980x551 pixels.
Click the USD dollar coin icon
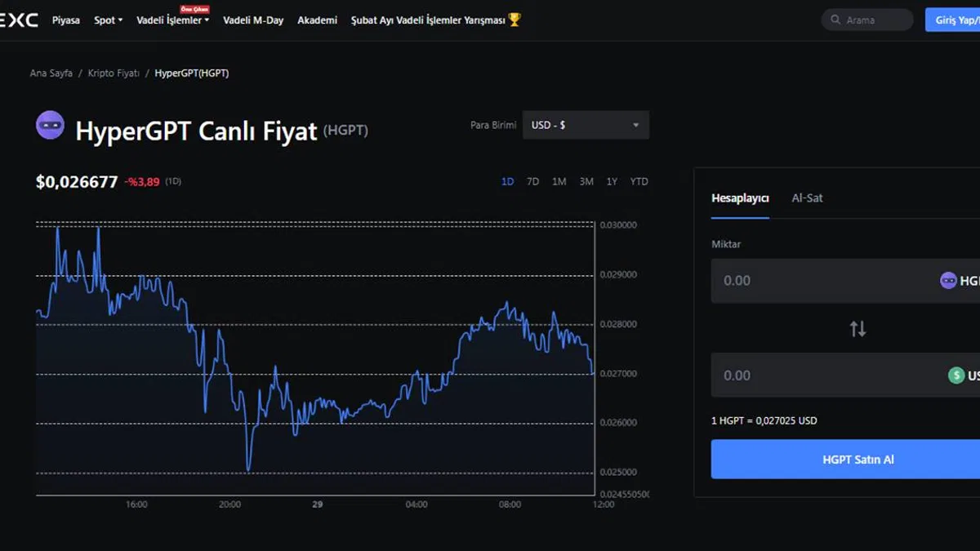pos(955,375)
